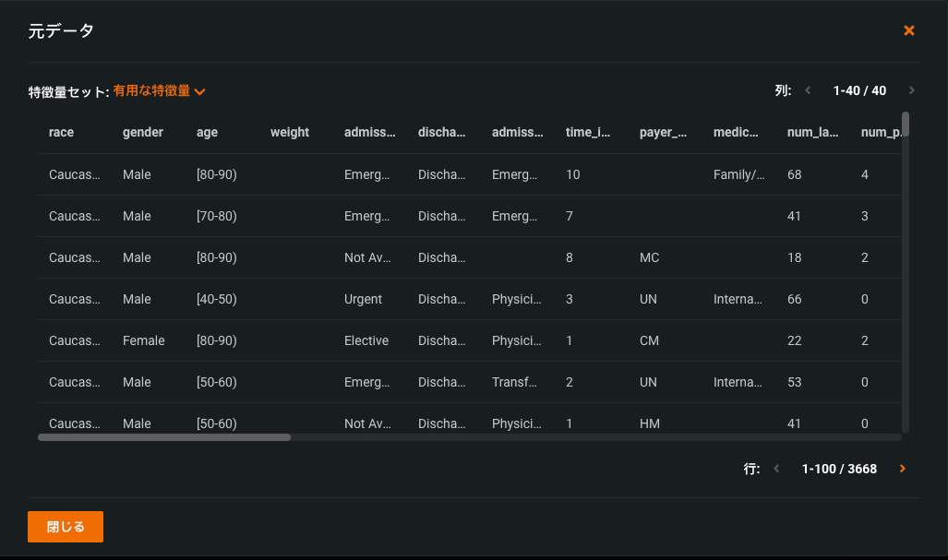Go to next columns page arrow
This screenshot has height=560, width=948.
(912, 90)
